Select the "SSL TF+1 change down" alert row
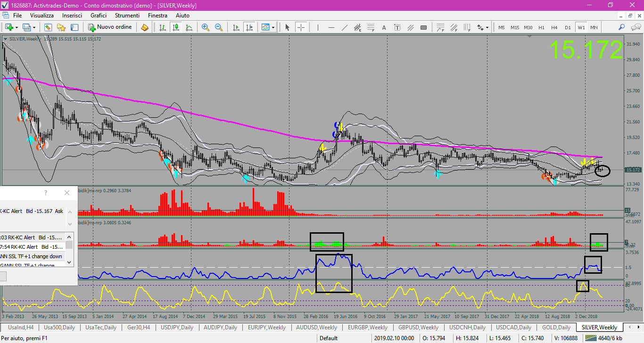Screen dimensions: 644x343 click(x=33, y=256)
